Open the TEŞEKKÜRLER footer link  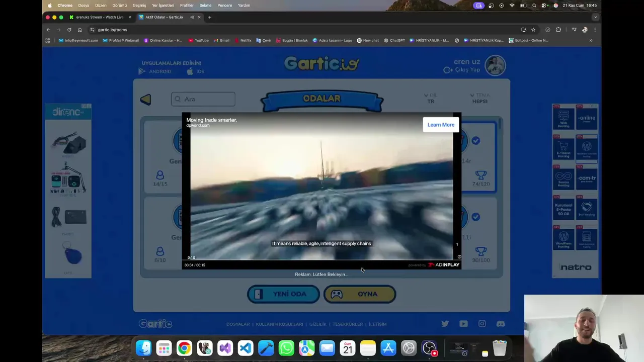[x=348, y=324]
